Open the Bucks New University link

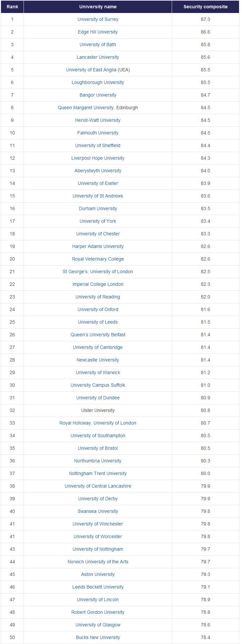coord(98,637)
